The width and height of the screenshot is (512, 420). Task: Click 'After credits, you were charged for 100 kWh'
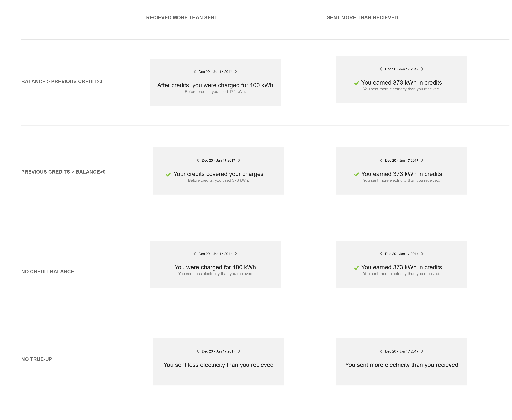215,85
